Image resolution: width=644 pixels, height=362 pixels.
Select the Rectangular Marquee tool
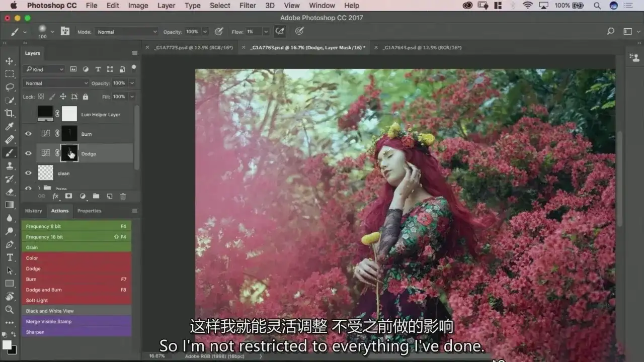10,74
